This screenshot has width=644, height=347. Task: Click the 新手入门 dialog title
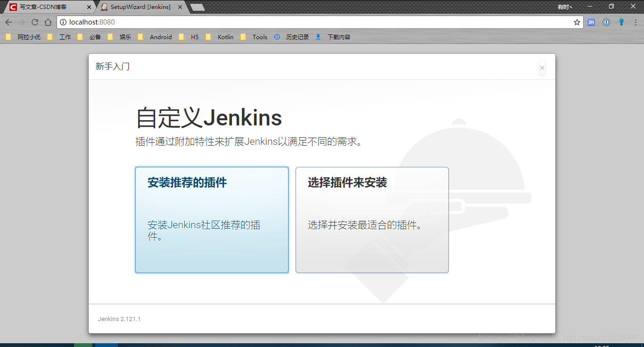click(113, 66)
